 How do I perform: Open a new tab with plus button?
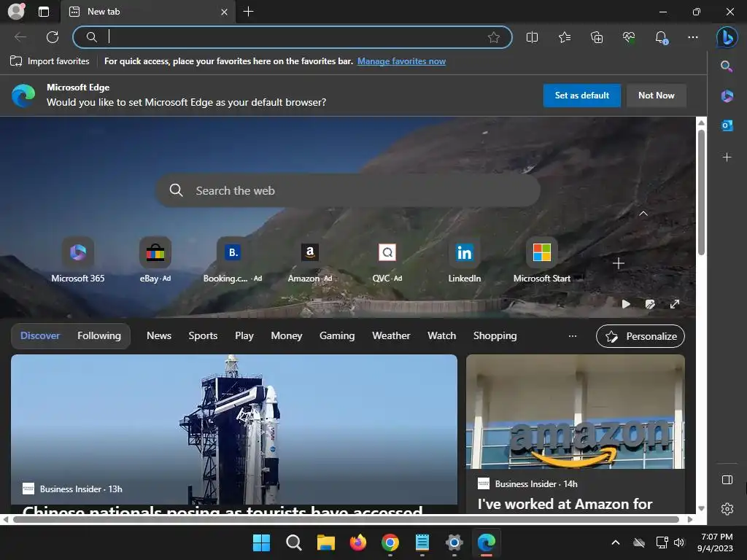(x=248, y=12)
